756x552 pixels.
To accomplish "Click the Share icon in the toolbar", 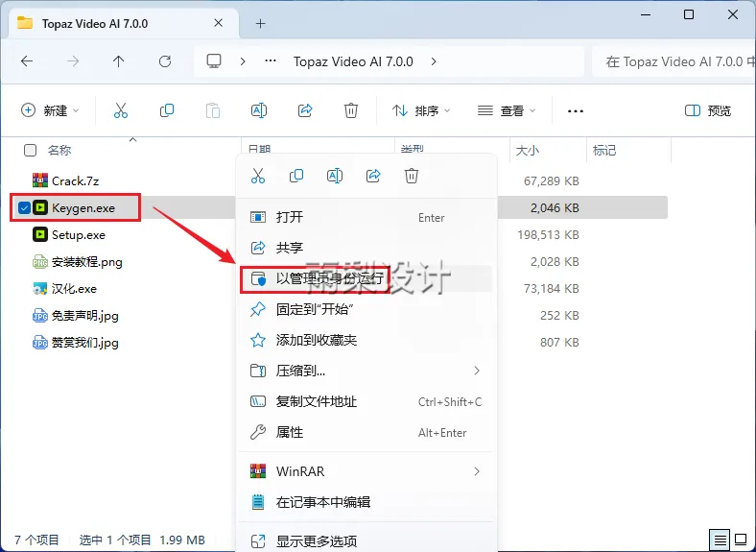I will click(305, 110).
